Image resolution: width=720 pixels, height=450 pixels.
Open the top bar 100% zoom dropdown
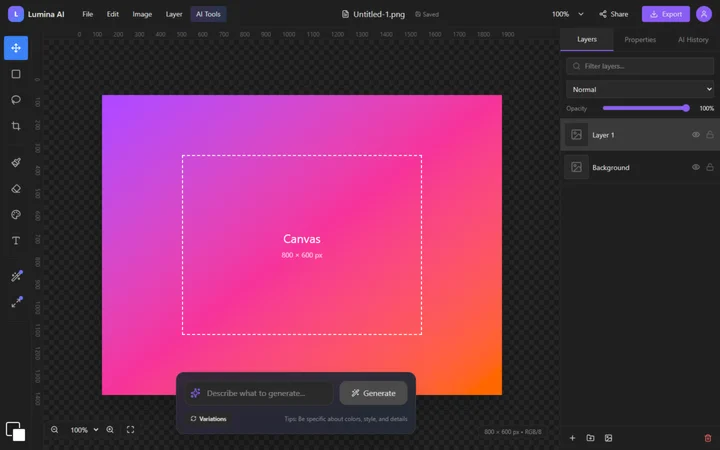point(567,14)
